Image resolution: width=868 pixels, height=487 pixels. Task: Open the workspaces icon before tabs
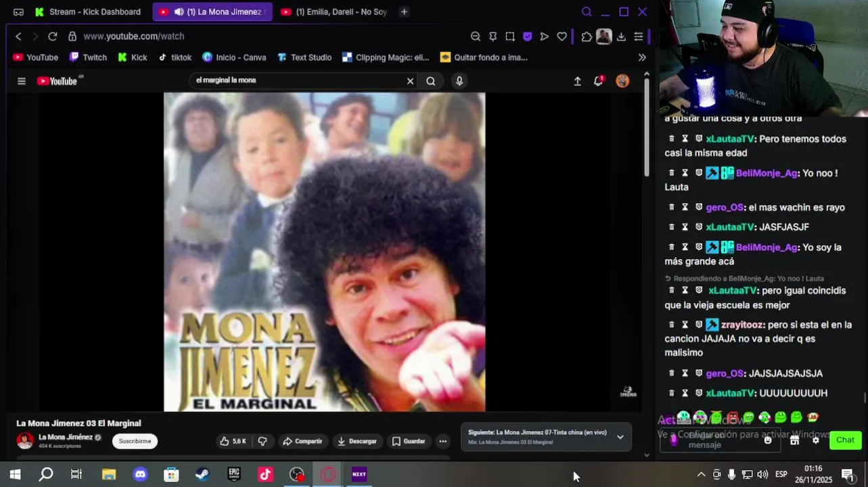tap(18, 11)
